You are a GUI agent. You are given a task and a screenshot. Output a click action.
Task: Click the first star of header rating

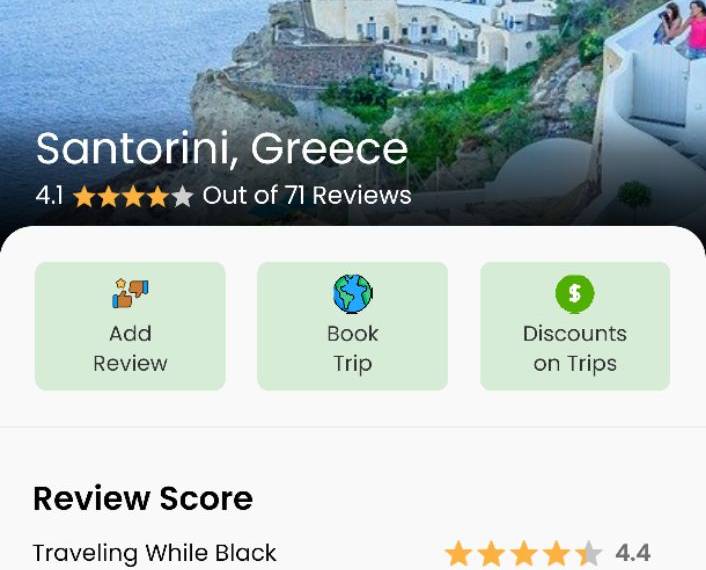[x=85, y=197]
